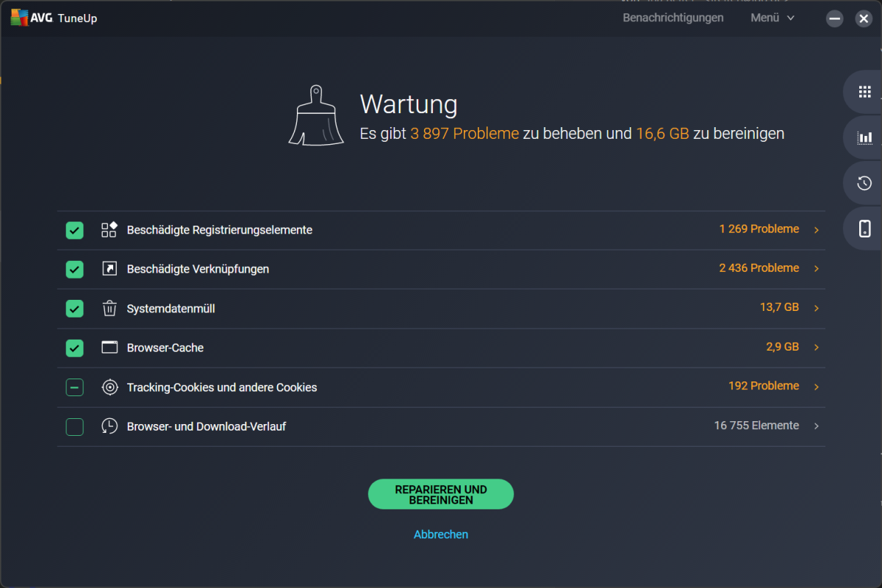
Task: Expand details arrow for Systemdatenmüll row
Action: 816,309
